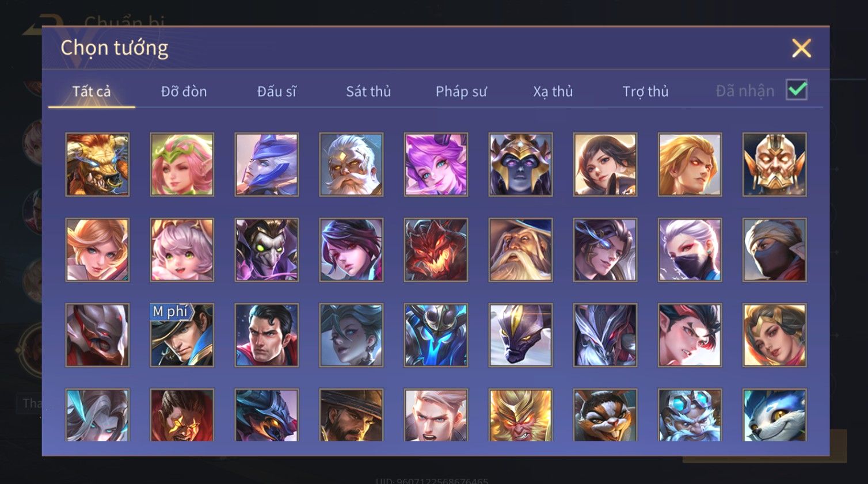Choose the red lava demon hero
868x484 pixels.
tap(436, 250)
